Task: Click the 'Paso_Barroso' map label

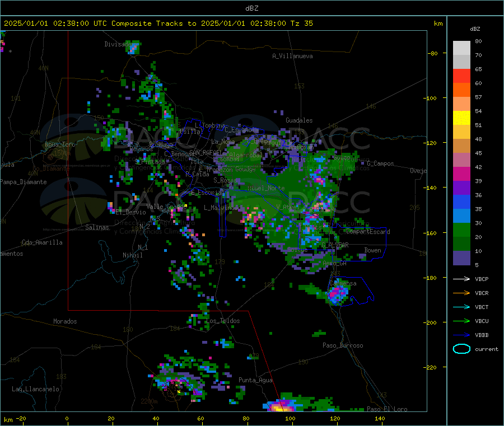Action: (x=343, y=346)
